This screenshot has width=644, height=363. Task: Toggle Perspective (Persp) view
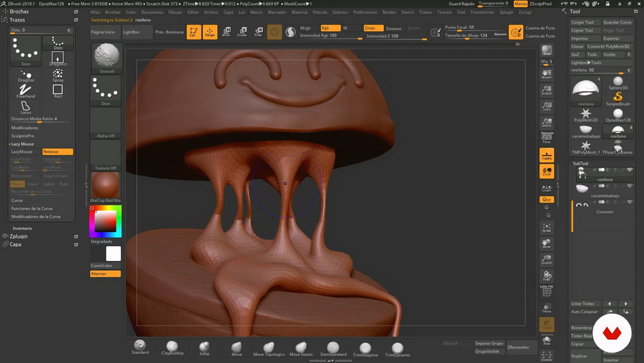point(547,138)
